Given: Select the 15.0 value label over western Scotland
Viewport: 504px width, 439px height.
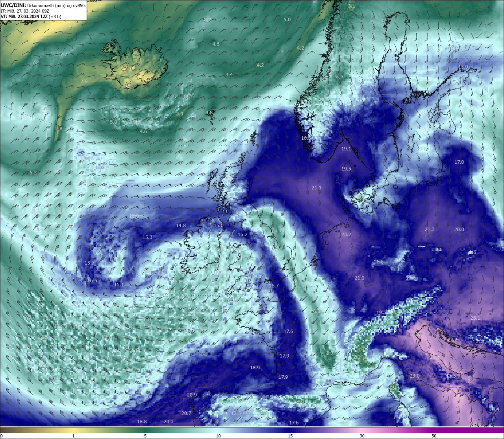Looking at the screenshot, I should (219, 226).
